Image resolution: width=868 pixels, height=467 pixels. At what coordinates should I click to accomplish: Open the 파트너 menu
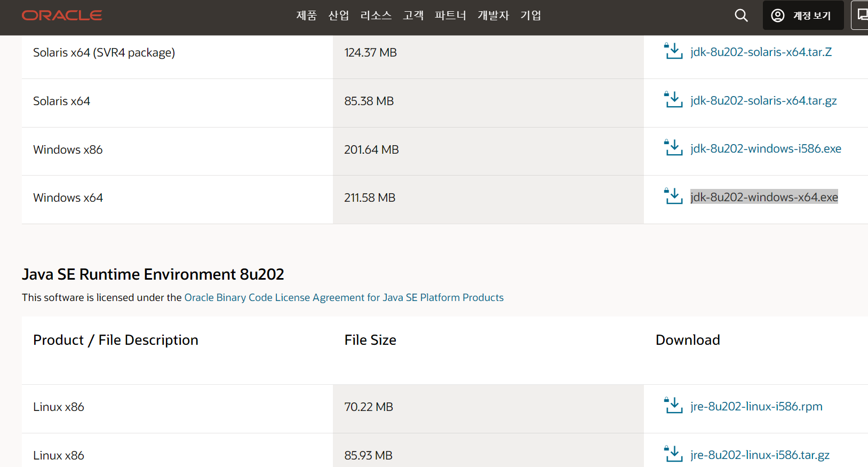click(450, 15)
